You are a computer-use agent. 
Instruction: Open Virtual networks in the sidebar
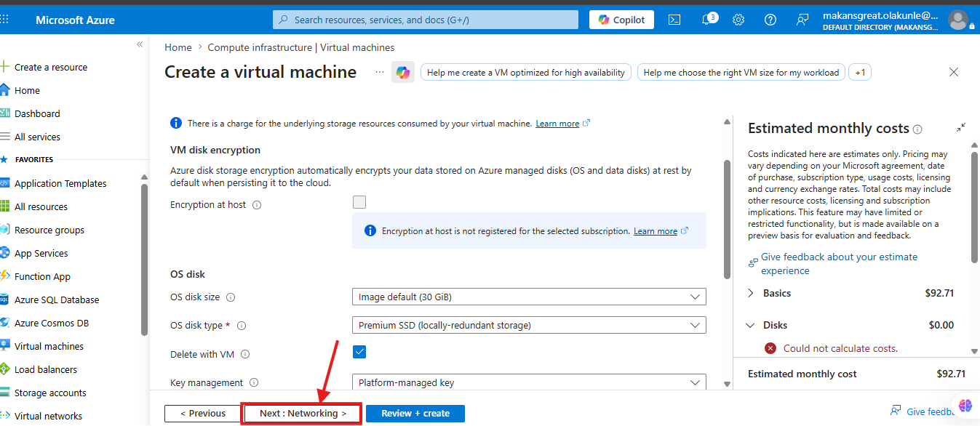point(48,416)
